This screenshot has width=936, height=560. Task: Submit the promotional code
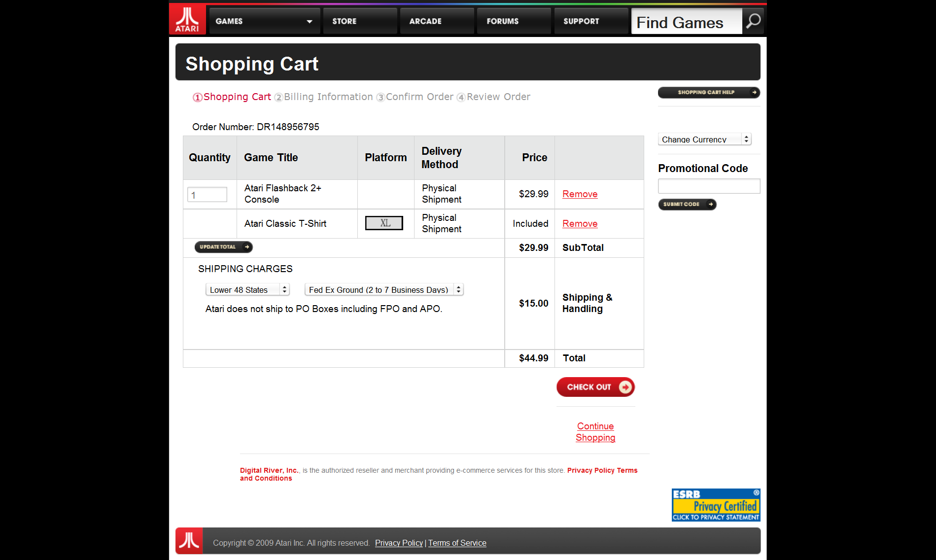pyautogui.click(x=687, y=204)
